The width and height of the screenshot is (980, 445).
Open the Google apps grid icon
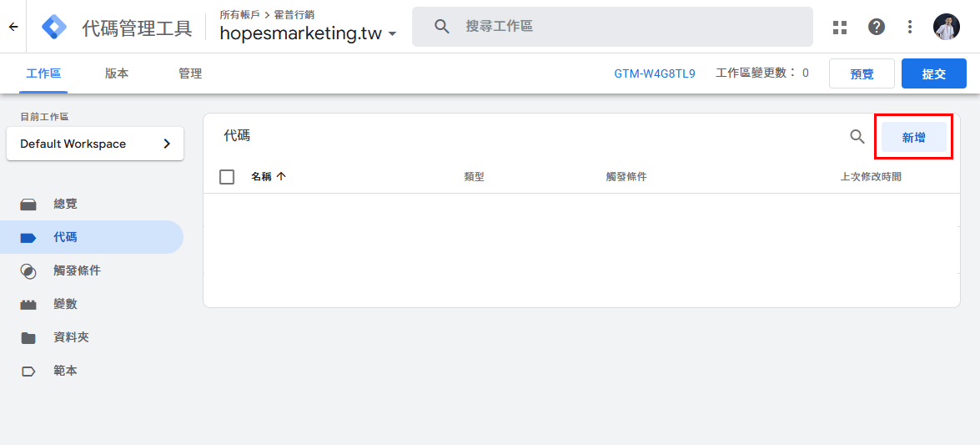pos(840,27)
